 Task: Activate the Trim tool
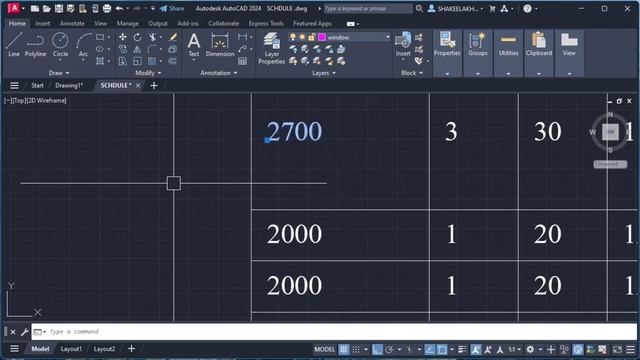[x=152, y=37]
